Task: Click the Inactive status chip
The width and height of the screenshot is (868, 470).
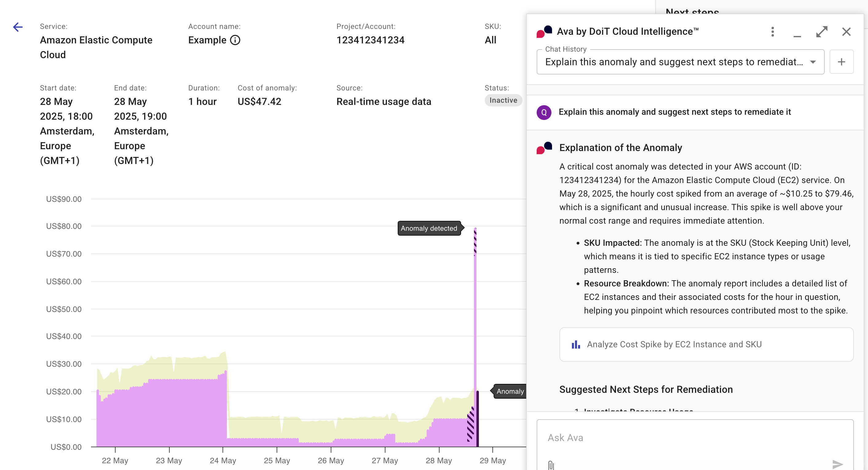Action: point(503,100)
